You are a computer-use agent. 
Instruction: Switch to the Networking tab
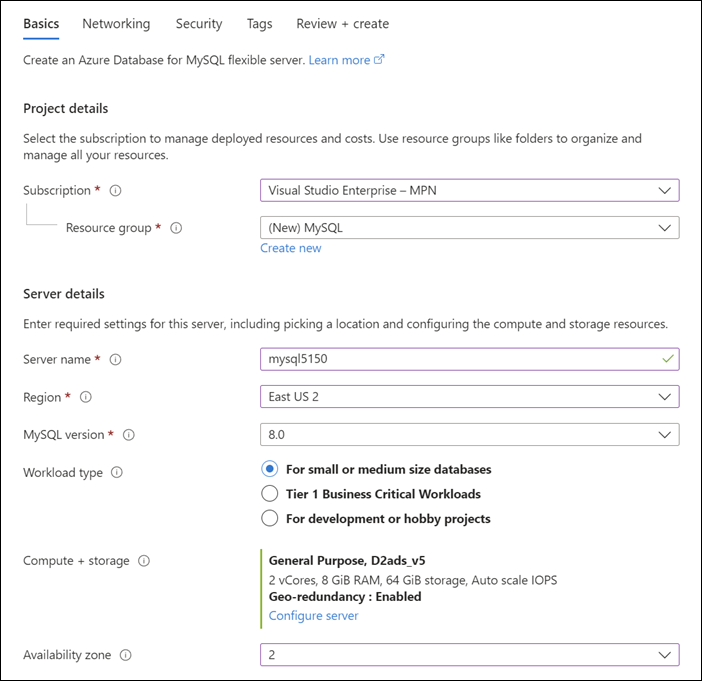116,23
